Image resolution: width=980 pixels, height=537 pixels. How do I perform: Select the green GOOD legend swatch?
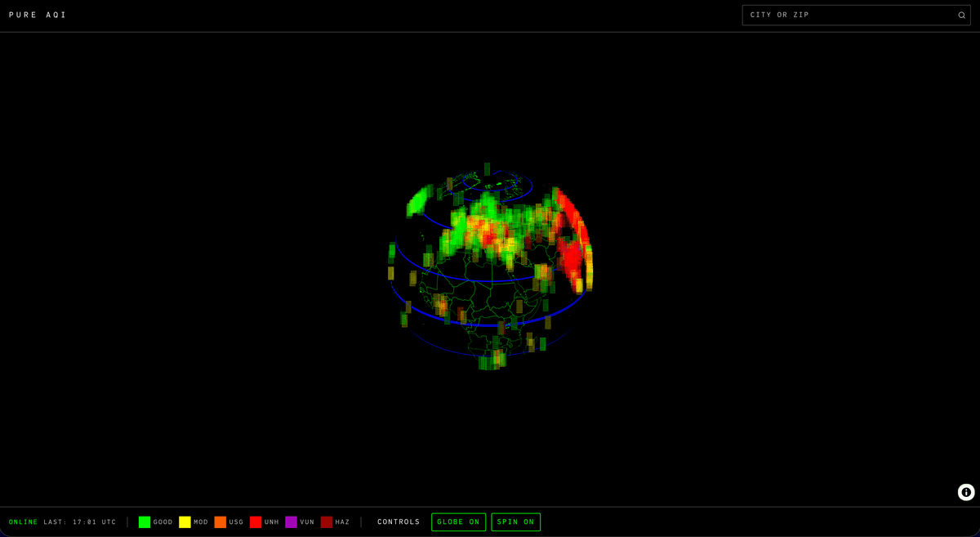coord(145,522)
